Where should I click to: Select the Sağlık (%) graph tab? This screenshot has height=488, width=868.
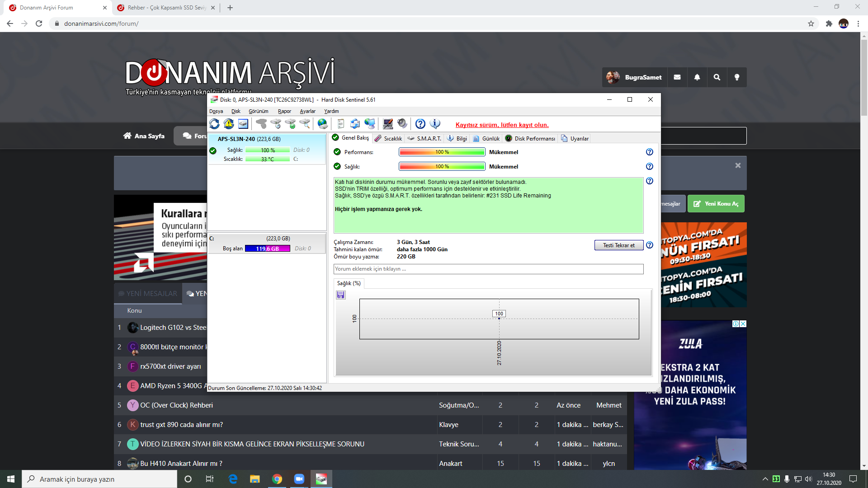(x=349, y=283)
